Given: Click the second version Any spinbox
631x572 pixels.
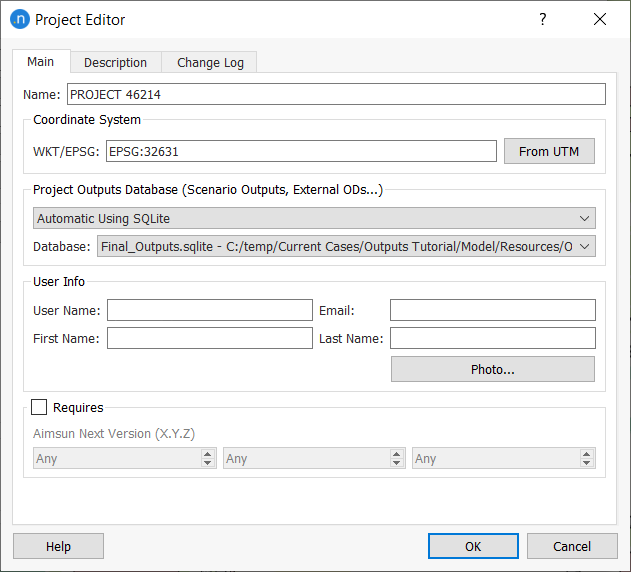Looking at the screenshot, I should (x=314, y=458).
